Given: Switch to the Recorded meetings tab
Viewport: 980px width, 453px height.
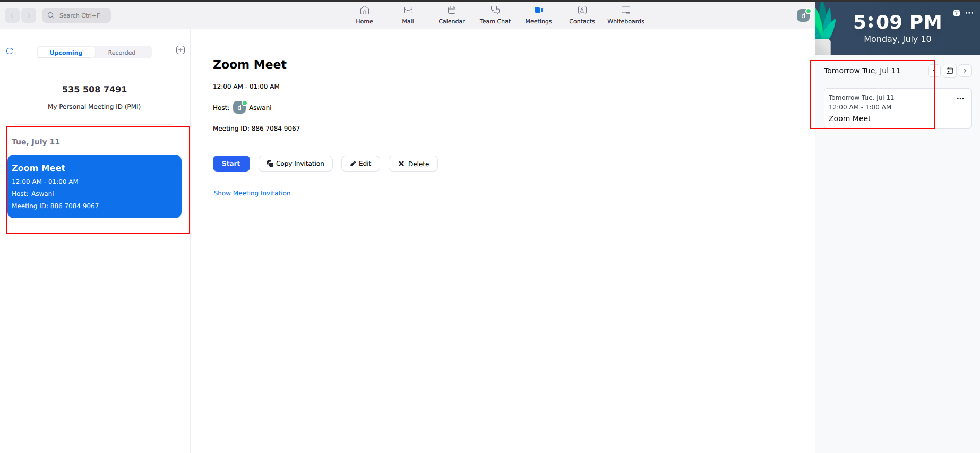Looking at the screenshot, I should (122, 53).
